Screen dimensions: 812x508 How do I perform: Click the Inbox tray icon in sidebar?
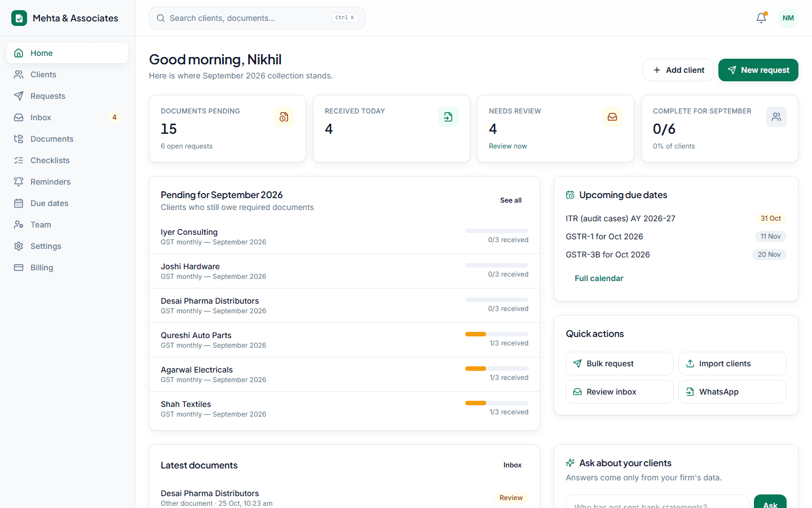tap(19, 117)
